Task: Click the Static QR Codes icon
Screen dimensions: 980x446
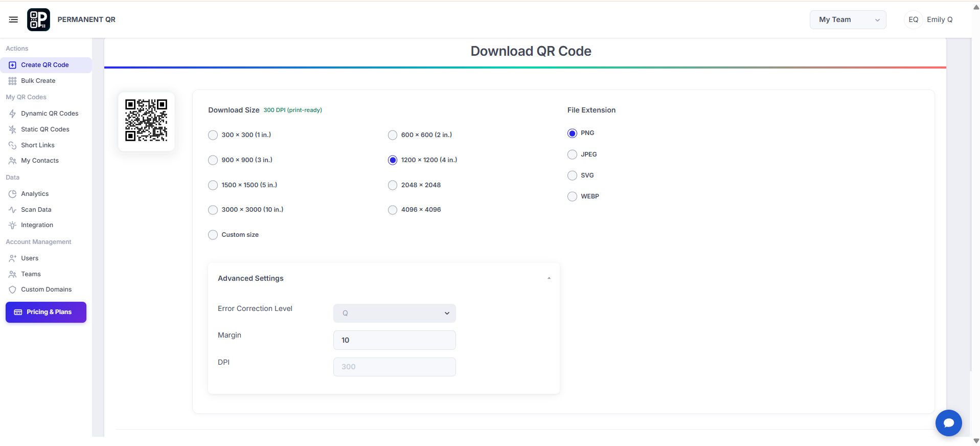Action: 12,129
